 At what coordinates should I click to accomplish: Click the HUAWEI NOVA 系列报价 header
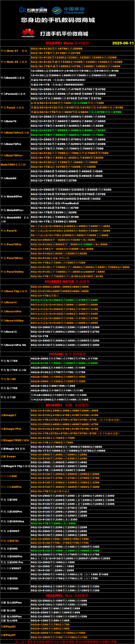click(68, 282)
